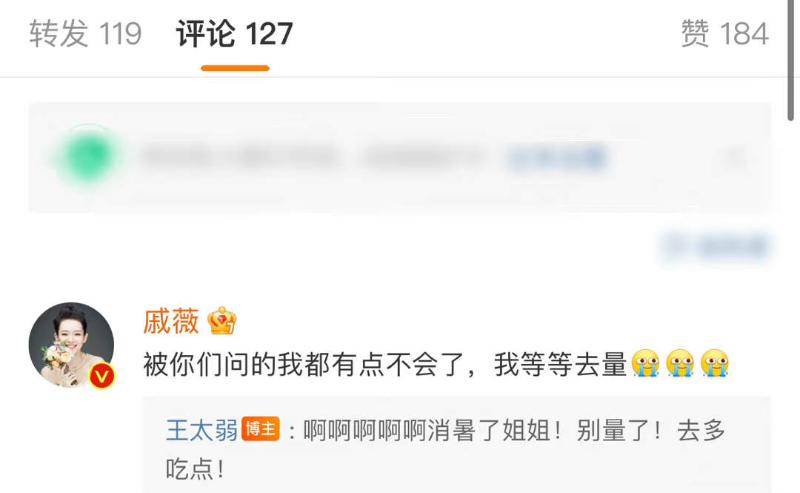Switch to the 转发 119 tab

tap(85, 34)
